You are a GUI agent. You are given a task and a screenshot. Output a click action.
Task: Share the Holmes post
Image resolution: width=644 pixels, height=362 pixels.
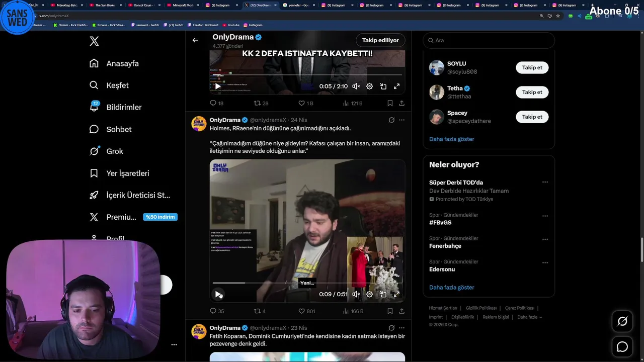point(401,311)
